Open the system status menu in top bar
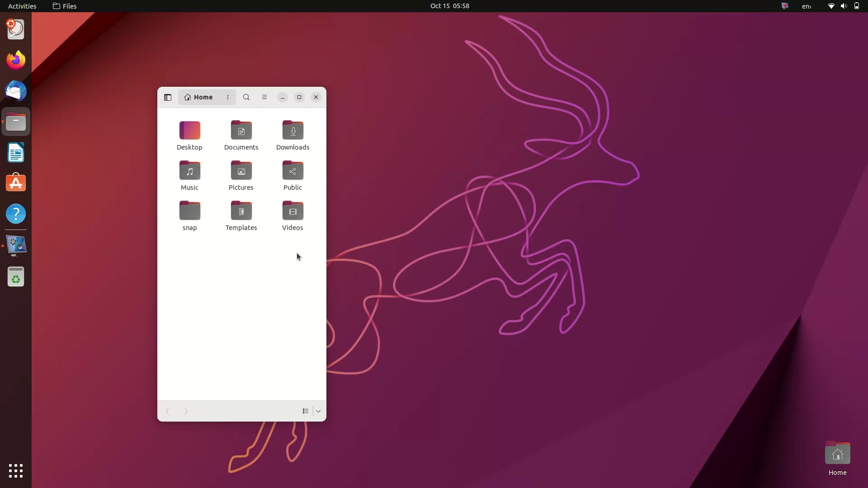 pos(843,6)
